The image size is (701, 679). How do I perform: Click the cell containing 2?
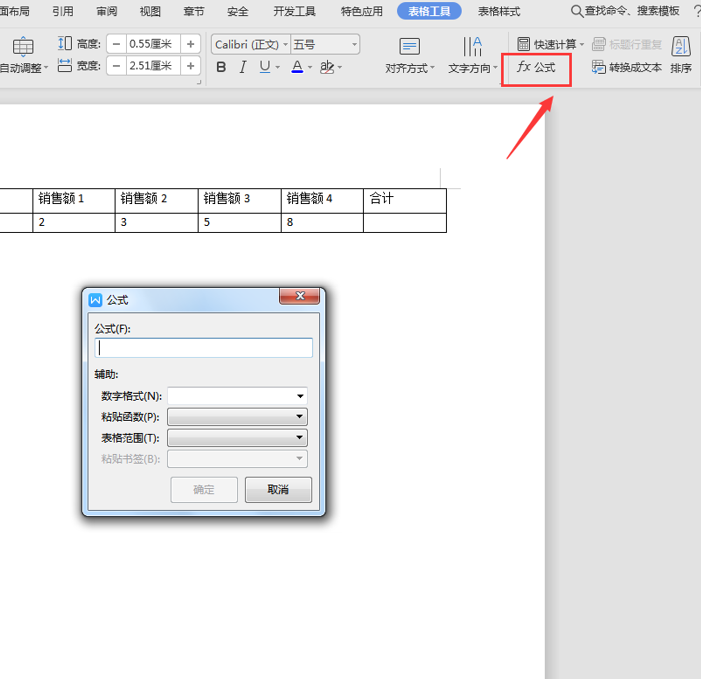[74, 223]
